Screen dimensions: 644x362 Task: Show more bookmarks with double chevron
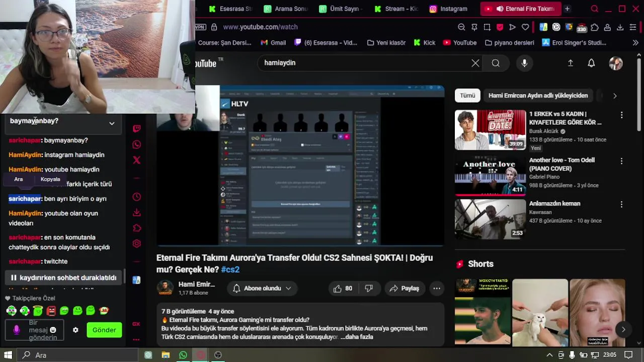(x=635, y=43)
